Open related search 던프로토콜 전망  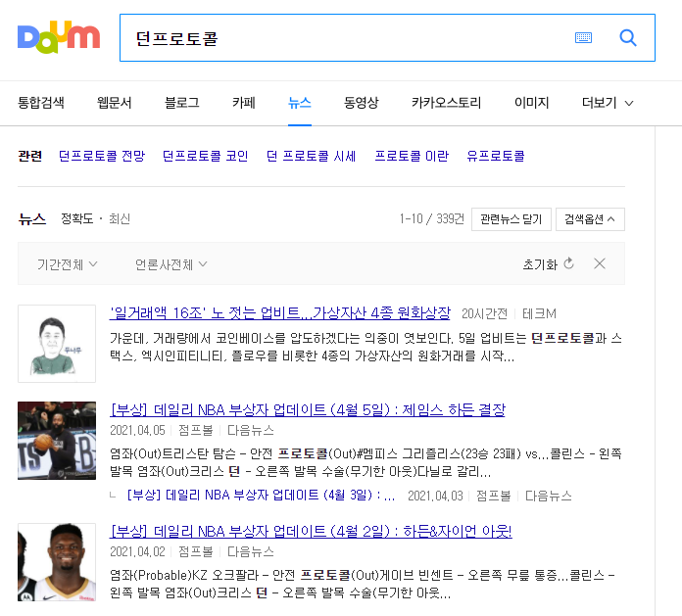(x=102, y=156)
